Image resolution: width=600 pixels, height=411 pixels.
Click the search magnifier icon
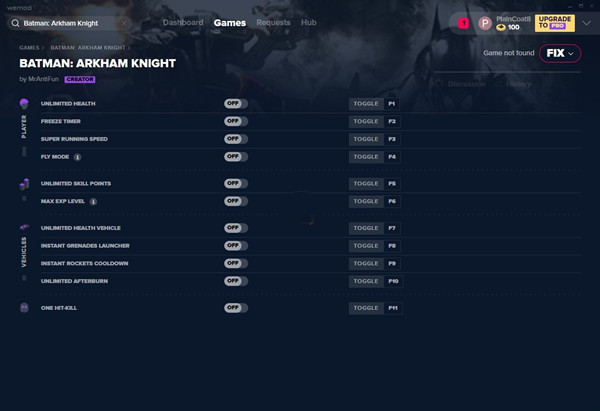tap(15, 23)
